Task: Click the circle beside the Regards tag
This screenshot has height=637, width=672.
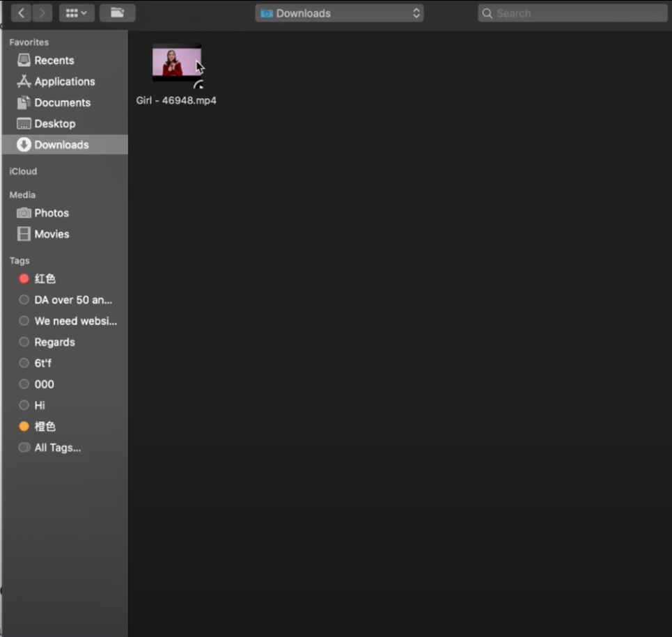Action: (24, 342)
